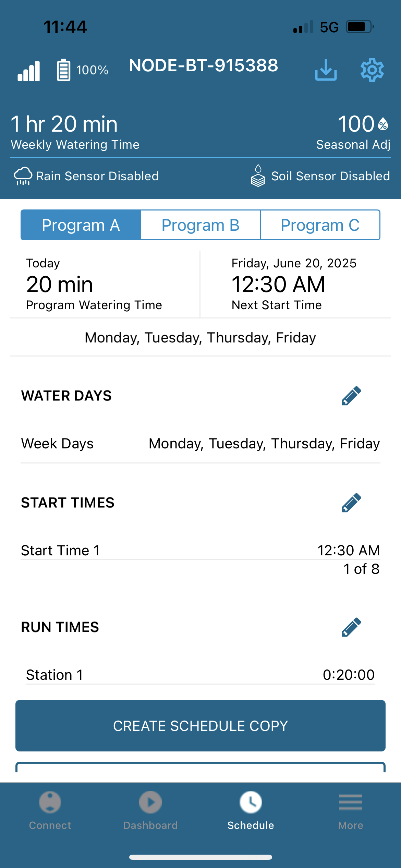Tap the rain sensor cloud icon
Viewport: 401px width, 868px height.
click(23, 176)
